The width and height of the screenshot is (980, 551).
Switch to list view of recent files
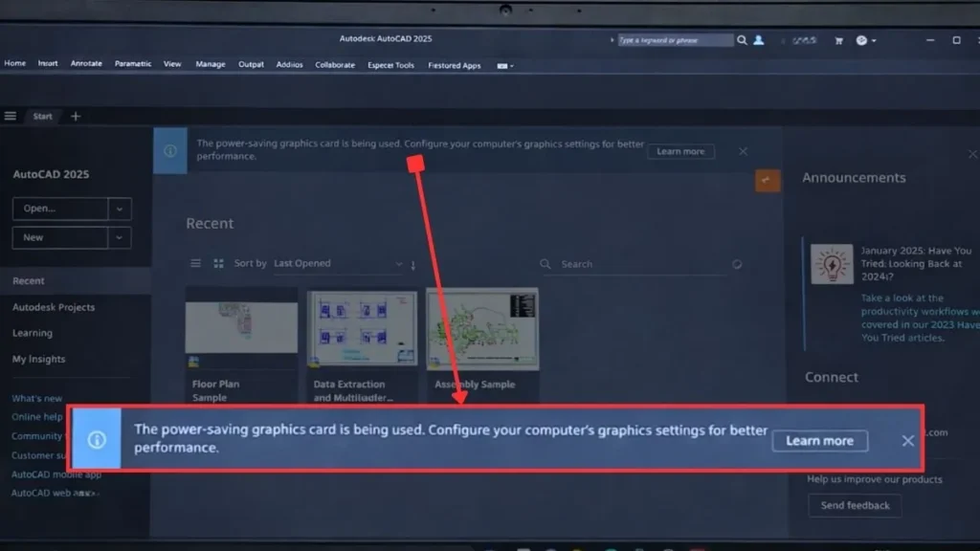(x=196, y=263)
